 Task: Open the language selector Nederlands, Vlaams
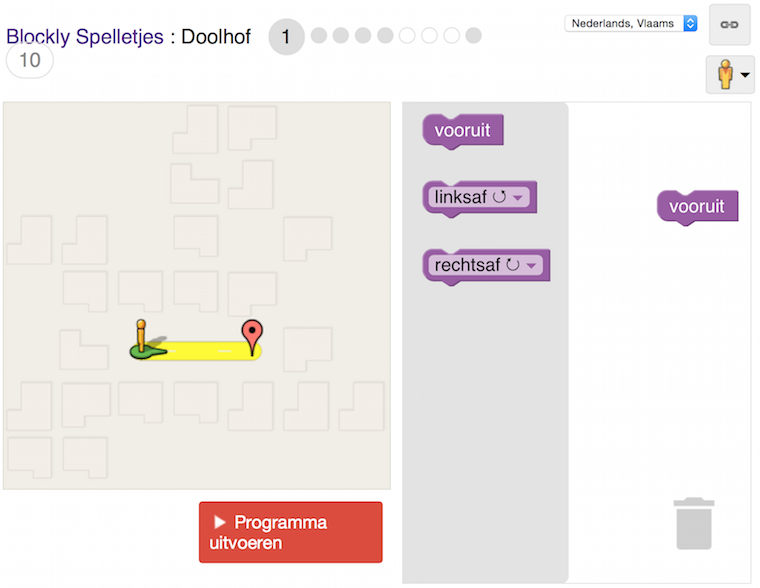tap(631, 23)
